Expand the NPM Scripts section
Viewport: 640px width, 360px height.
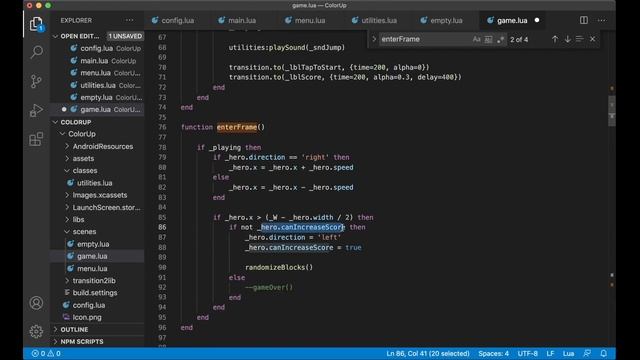[x=56, y=342]
